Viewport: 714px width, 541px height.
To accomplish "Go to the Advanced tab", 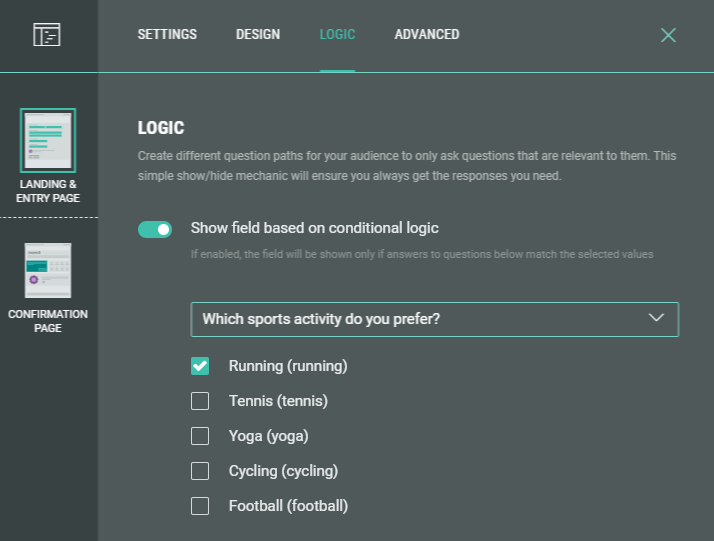I will point(427,35).
